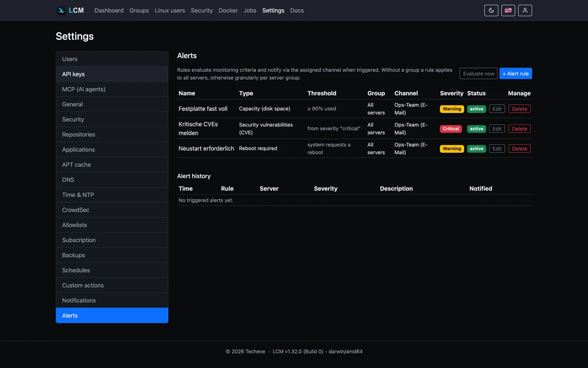This screenshot has height=368, width=588.
Task: Add new alert rule
Action: [x=515, y=74]
